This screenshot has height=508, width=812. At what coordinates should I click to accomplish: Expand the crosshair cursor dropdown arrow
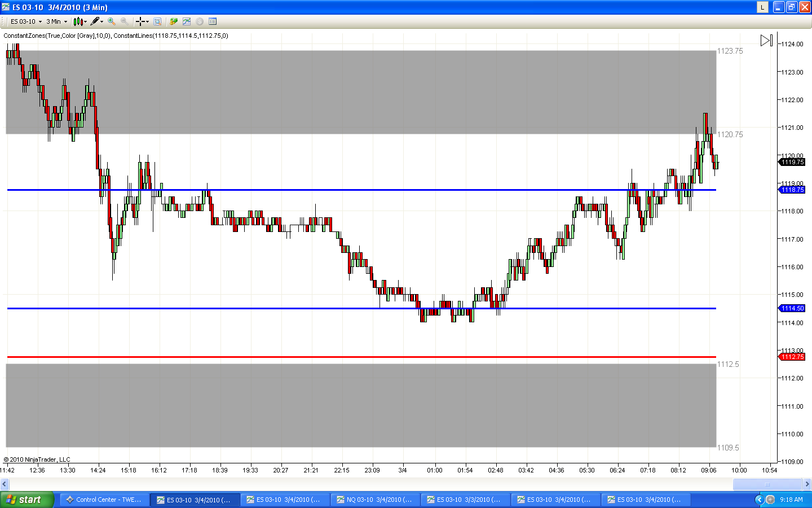click(x=148, y=21)
